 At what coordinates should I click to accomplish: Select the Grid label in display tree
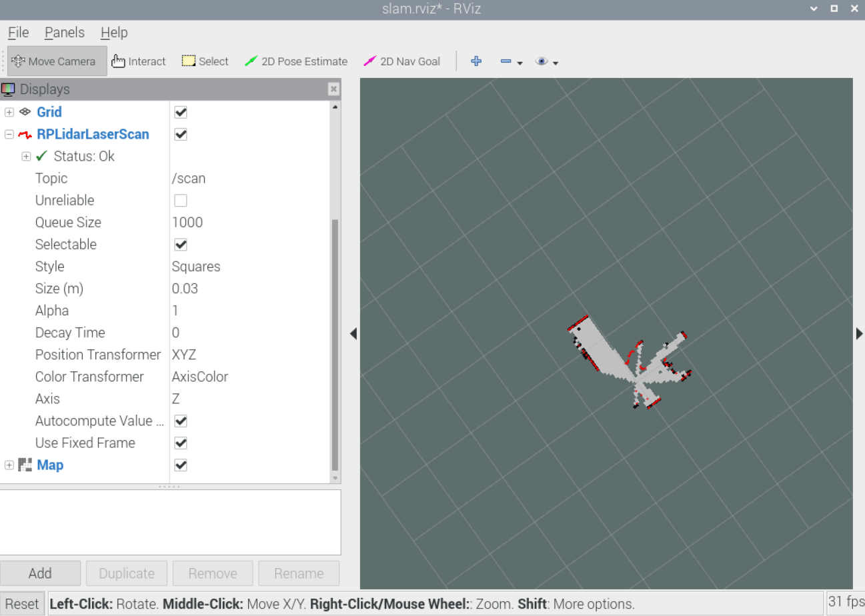[49, 112]
